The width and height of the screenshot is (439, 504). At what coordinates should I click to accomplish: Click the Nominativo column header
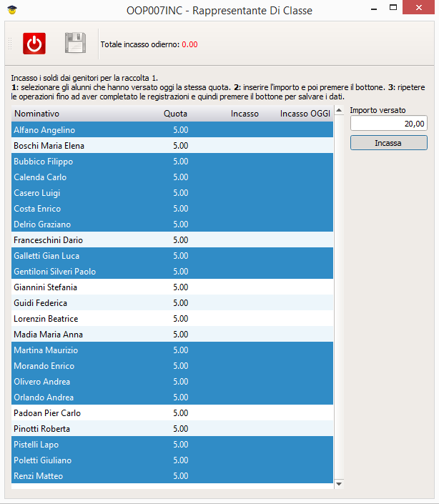click(36, 114)
